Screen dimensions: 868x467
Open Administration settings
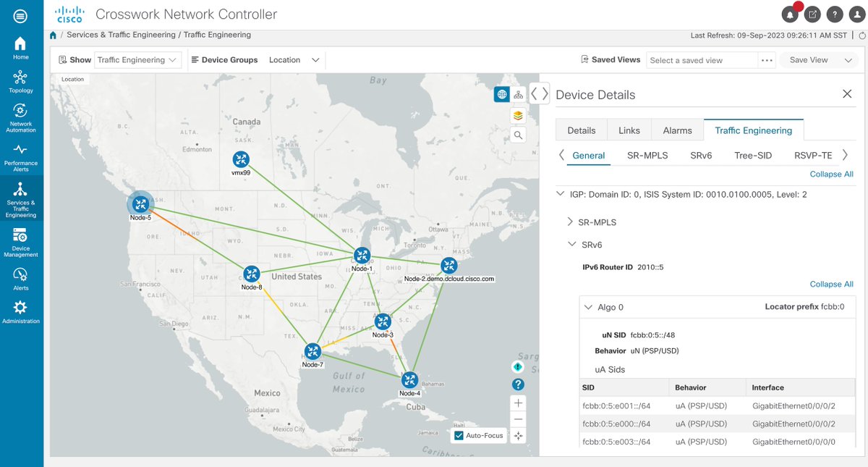20,312
